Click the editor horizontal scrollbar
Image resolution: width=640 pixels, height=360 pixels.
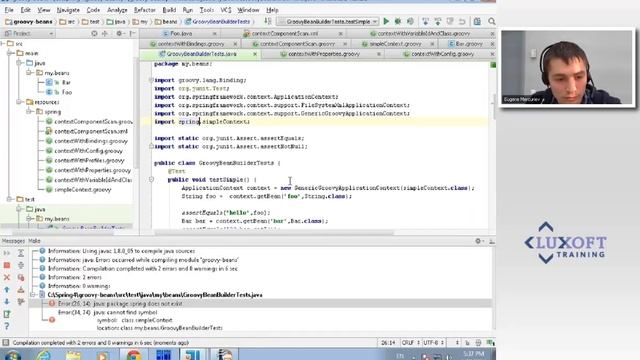[x=273, y=233]
